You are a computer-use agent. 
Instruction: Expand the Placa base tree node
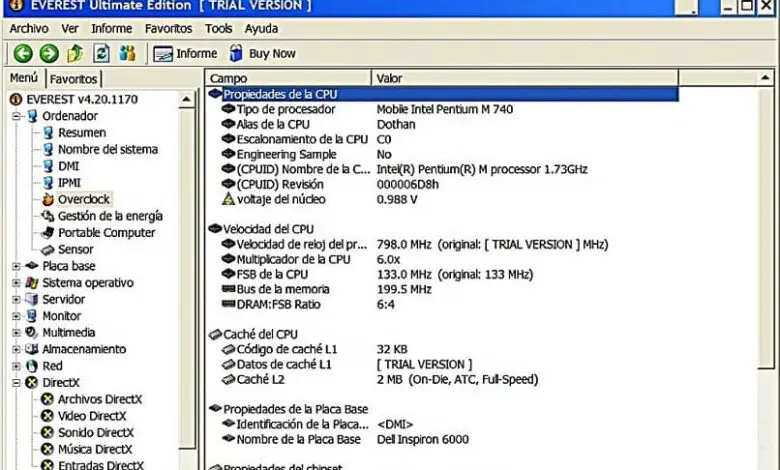point(16,267)
